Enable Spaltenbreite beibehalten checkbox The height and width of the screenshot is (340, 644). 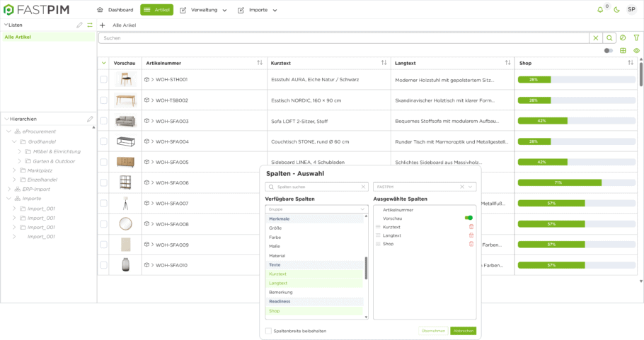[269, 331]
